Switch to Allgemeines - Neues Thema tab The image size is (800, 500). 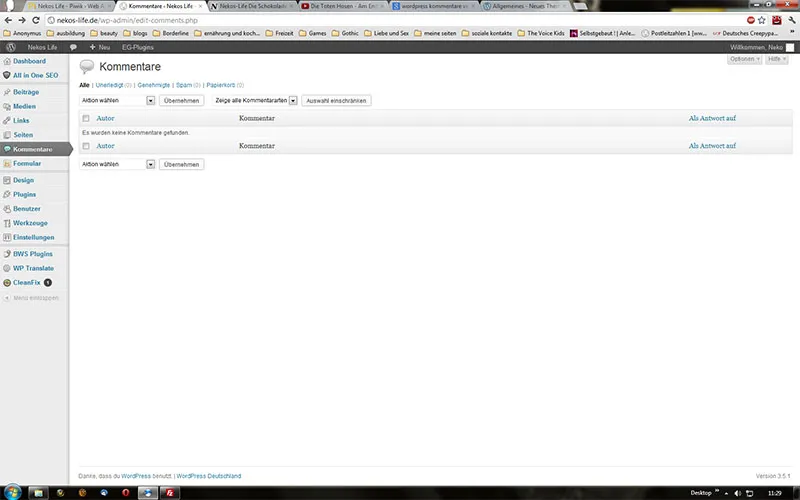click(526, 6)
